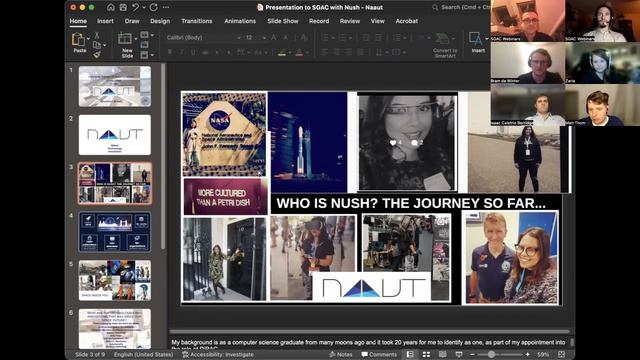Toggle Strikethrough formatting
The image size is (640, 360).
click(x=205, y=52)
